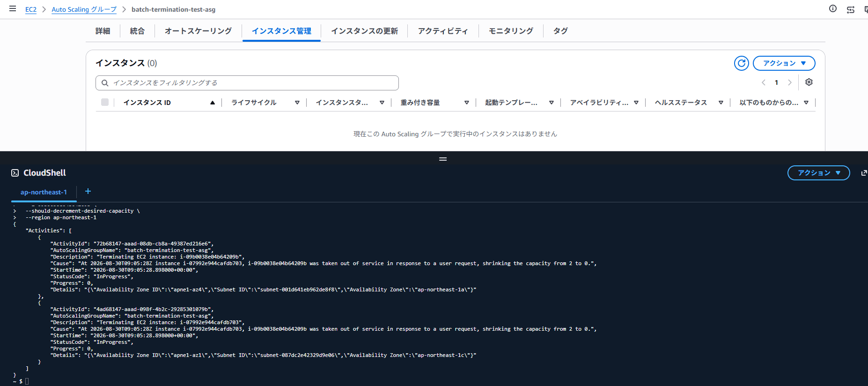Screen dimensions: 868x386
Task: Click the インスタンス ID column header
Action: 147,103
